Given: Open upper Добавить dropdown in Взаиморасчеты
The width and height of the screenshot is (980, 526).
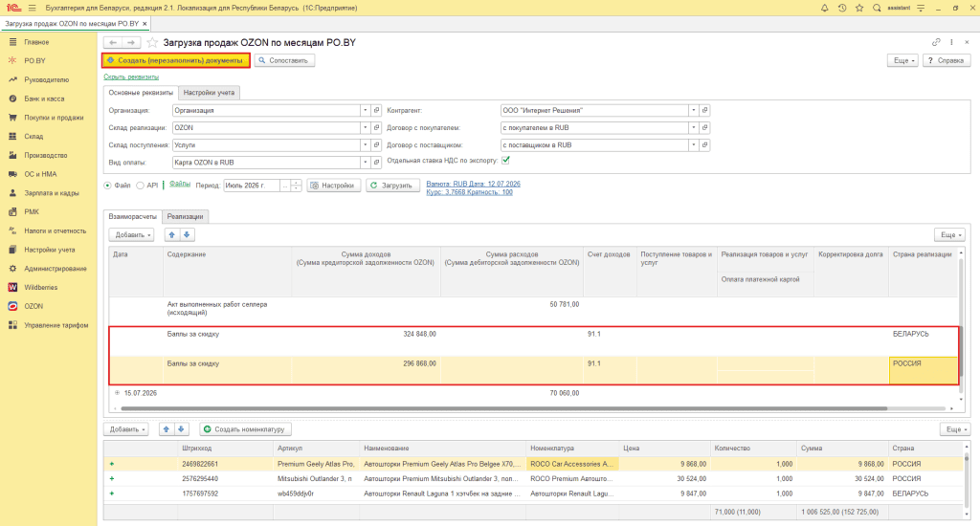Looking at the screenshot, I should [131, 235].
